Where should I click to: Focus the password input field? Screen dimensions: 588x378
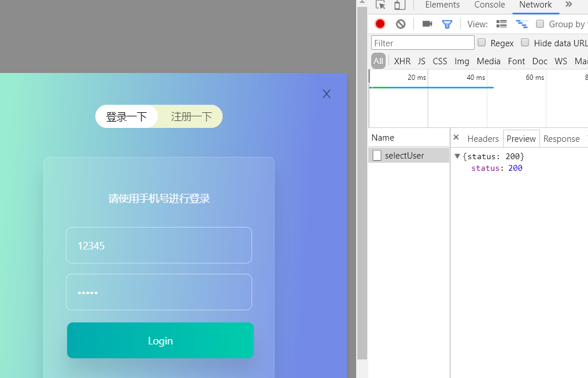pyautogui.click(x=159, y=292)
